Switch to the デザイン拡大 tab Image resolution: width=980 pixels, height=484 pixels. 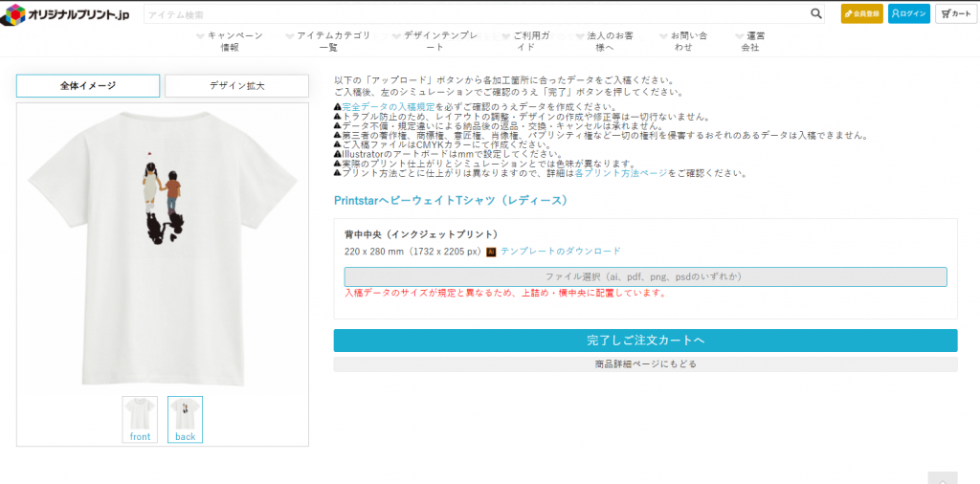[x=237, y=86]
